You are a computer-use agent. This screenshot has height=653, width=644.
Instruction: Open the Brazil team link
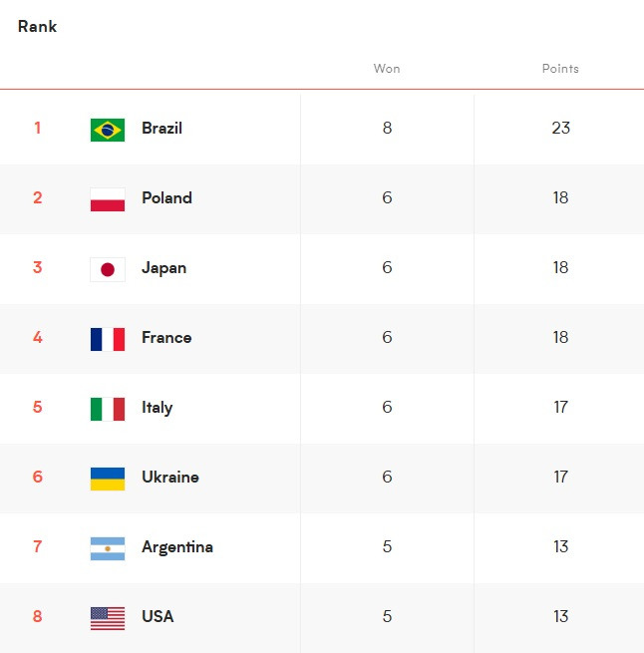pyautogui.click(x=161, y=129)
